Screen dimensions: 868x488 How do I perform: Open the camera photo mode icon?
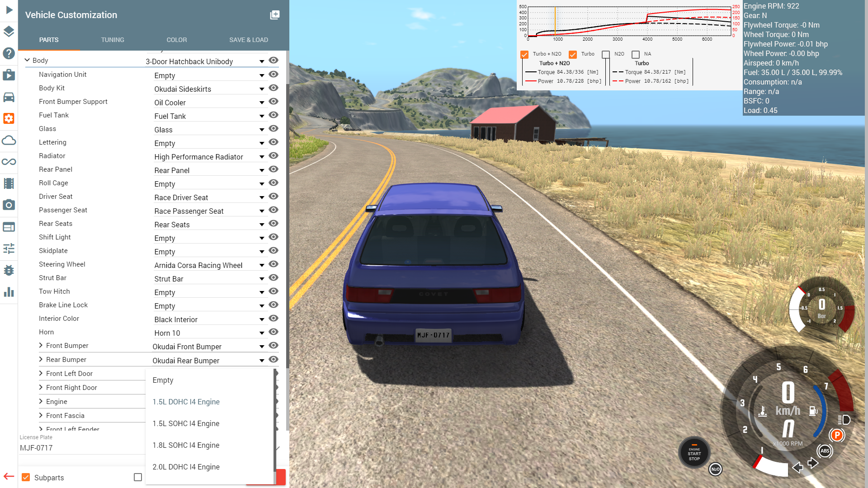(9, 205)
